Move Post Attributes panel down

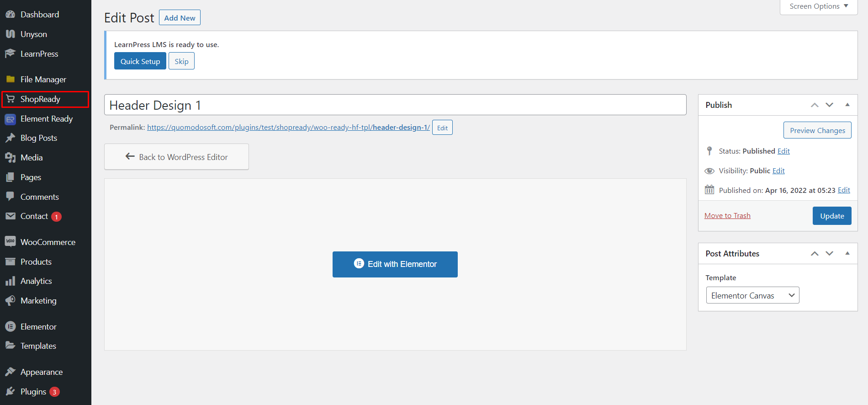830,254
